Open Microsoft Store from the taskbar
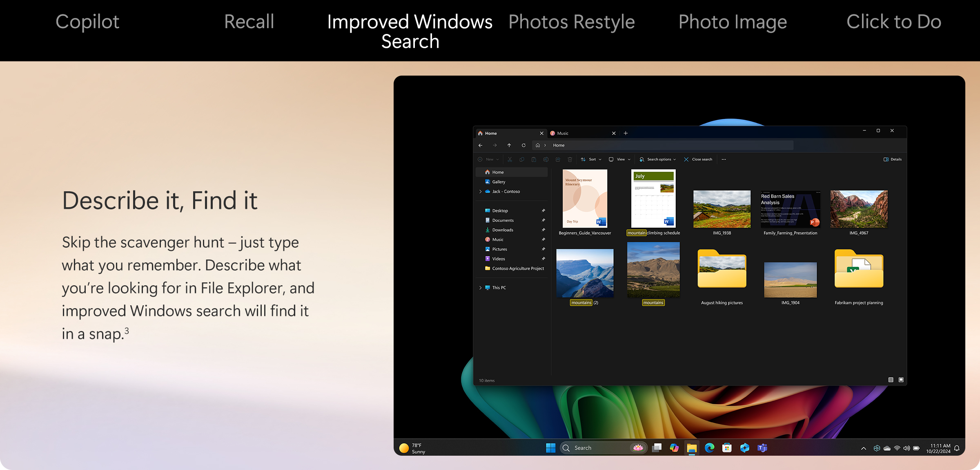Image resolution: width=980 pixels, height=470 pixels. point(727,448)
